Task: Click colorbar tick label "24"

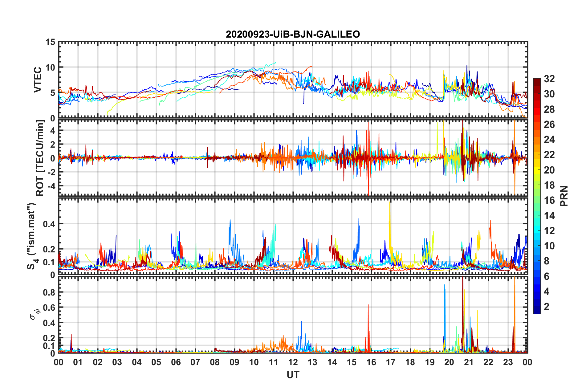Action: click(549, 140)
